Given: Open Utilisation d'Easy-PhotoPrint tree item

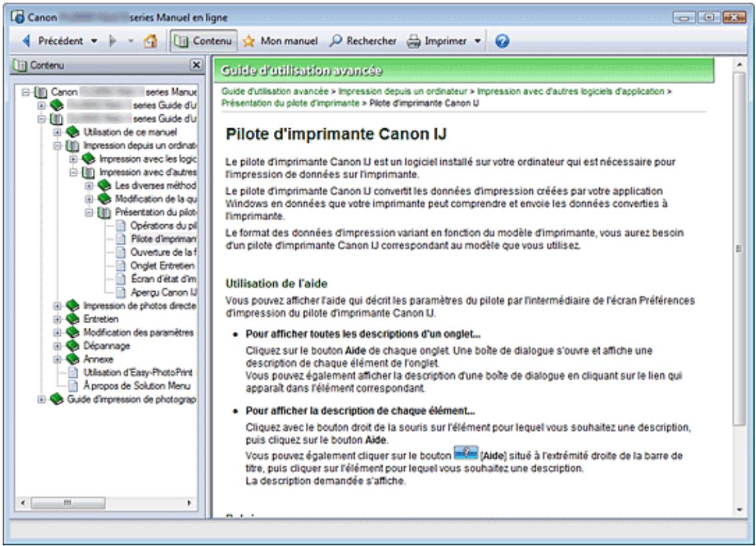Looking at the screenshot, I should tap(138, 372).
